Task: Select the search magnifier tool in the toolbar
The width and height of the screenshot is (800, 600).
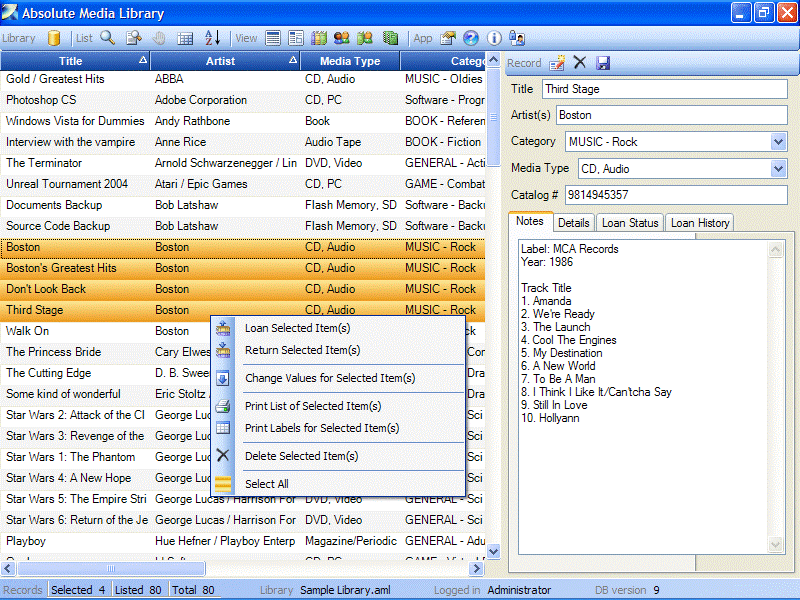Action: [x=105, y=38]
